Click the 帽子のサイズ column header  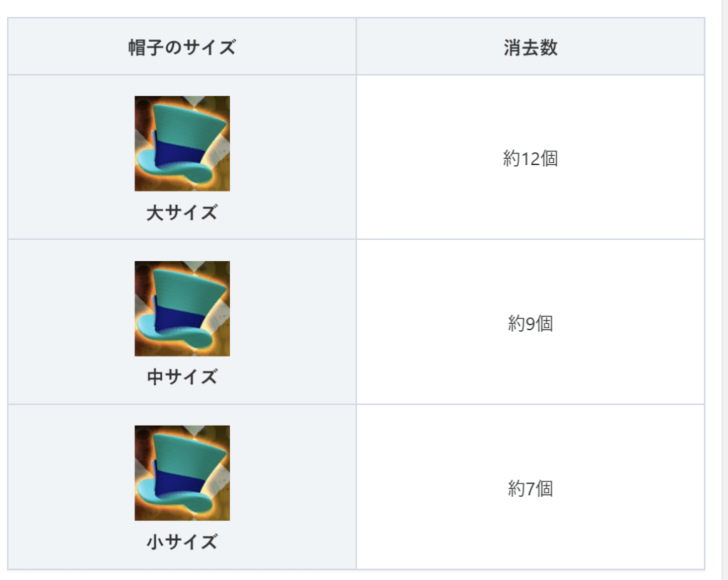point(182,48)
